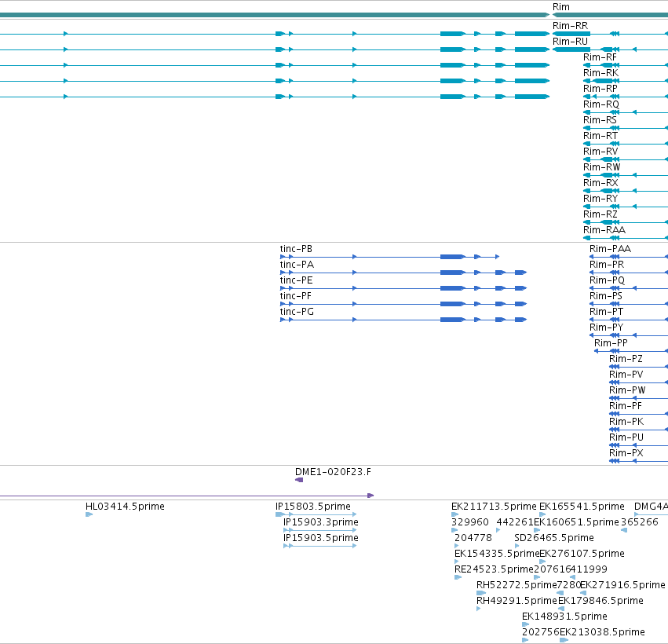Open the Rim-PZ CDS label
The image size is (668, 644).
tap(626, 359)
